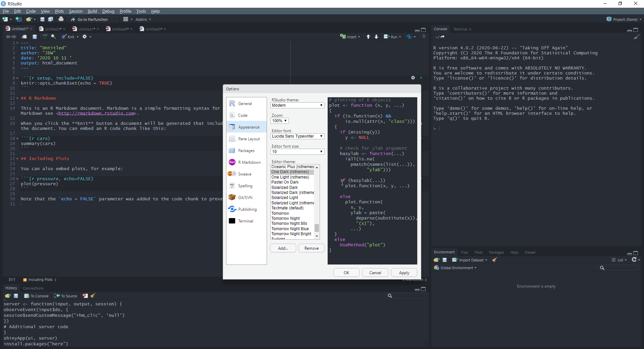Image resolution: width=644 pixels, height=349 pixels.
Task: Click the workspace panes grid icon
Action: click(x=126, y=19)
